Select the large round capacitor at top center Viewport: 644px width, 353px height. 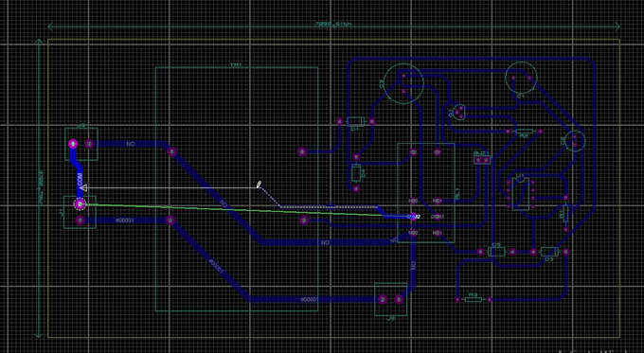point(403,83)
